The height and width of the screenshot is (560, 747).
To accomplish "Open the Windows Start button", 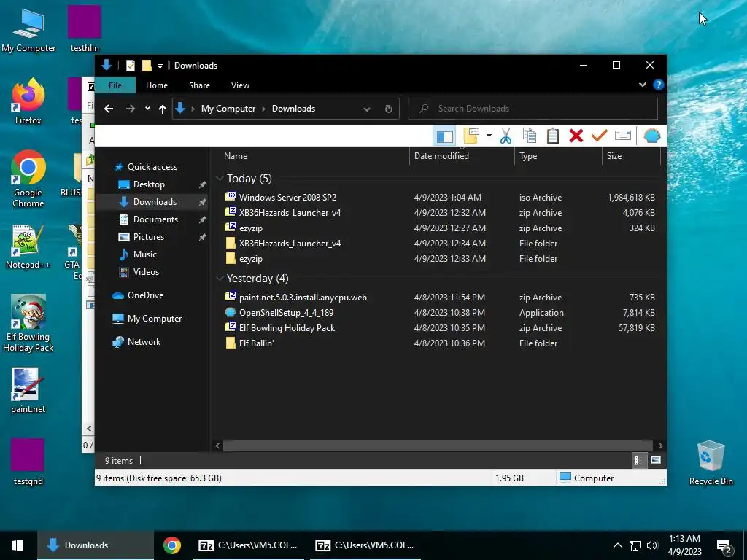I will [x=18, y=545].
